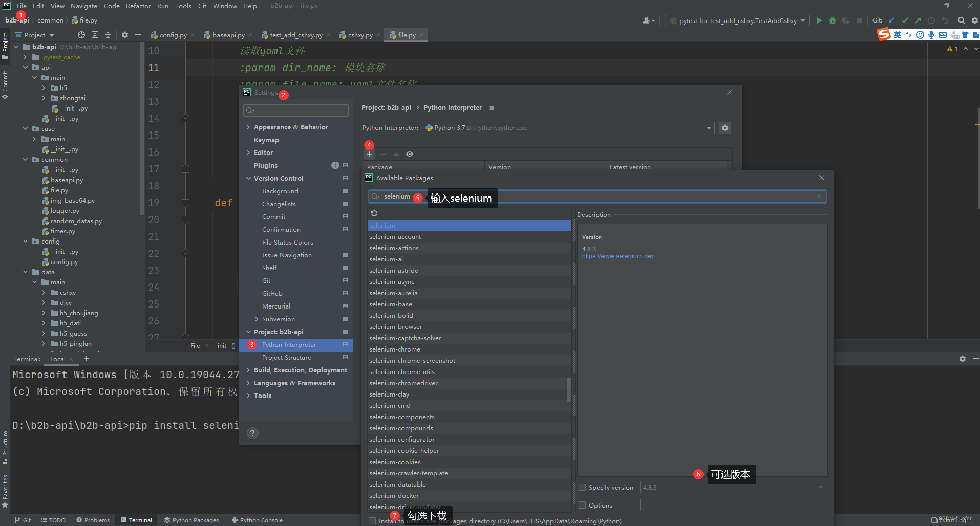
Task: Click the Options text input field
Action: coord(733,505)
